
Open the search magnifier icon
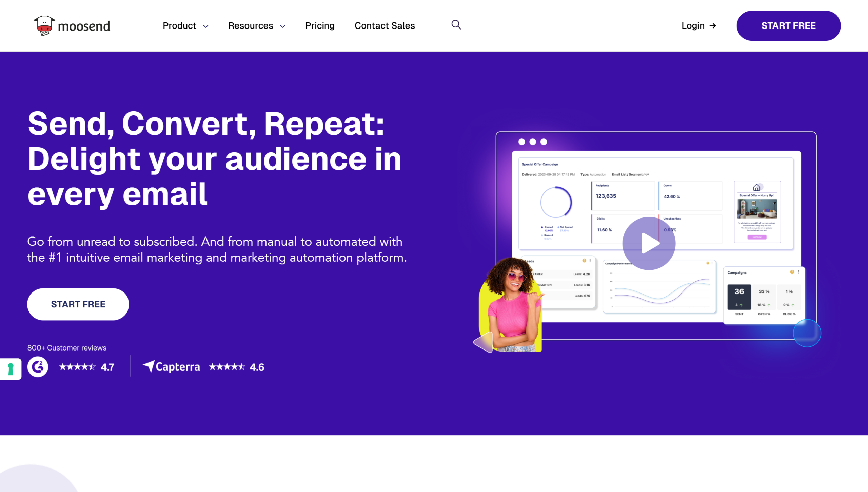[456, 25]
